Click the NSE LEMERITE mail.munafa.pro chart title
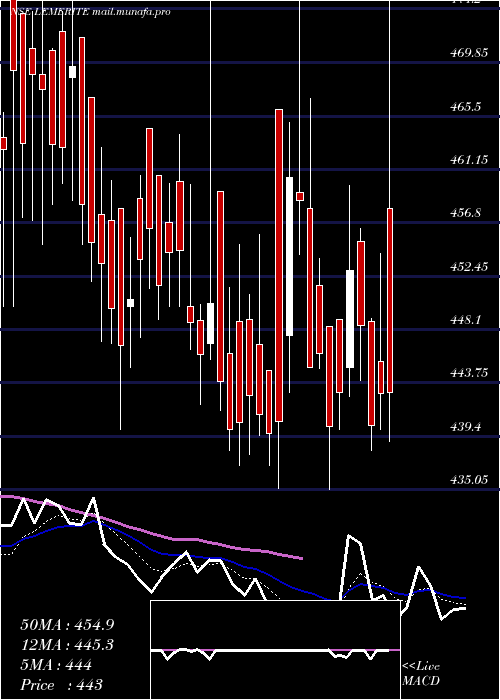This screenshot has width=500, height=700. coord(90,12)
